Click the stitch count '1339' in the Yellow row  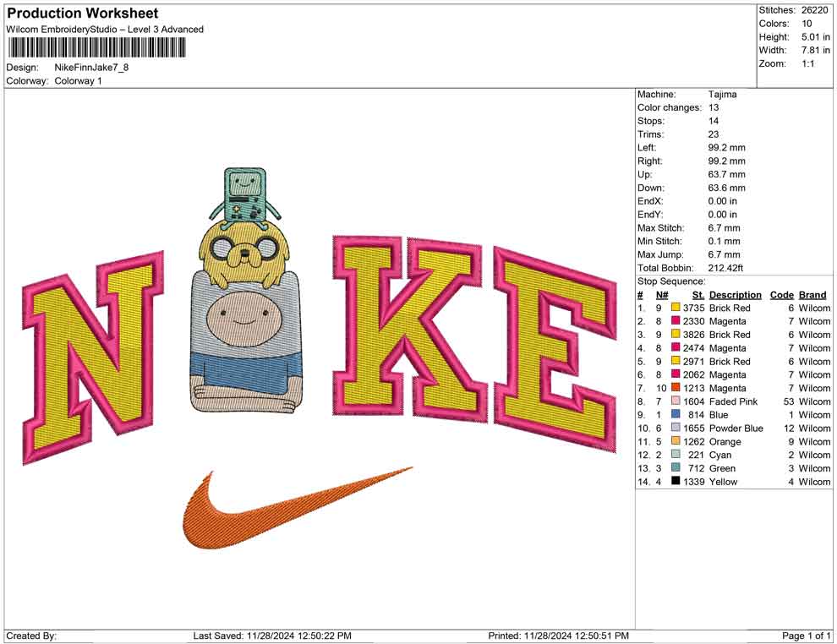coord(693,481)
